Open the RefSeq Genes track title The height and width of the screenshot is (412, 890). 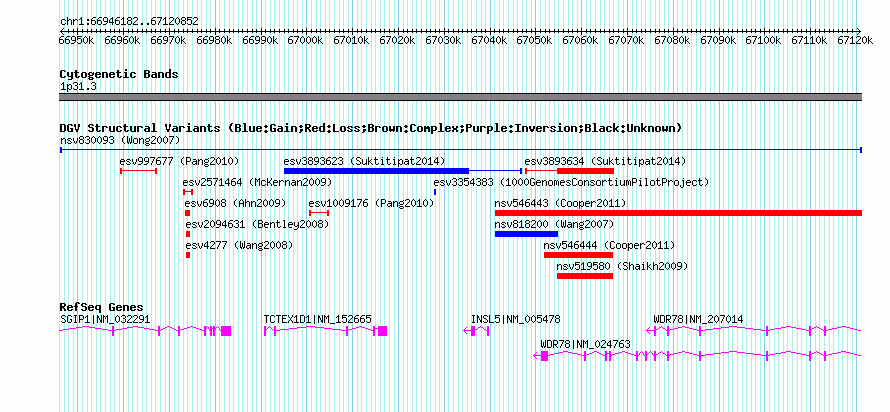[102, 307]
